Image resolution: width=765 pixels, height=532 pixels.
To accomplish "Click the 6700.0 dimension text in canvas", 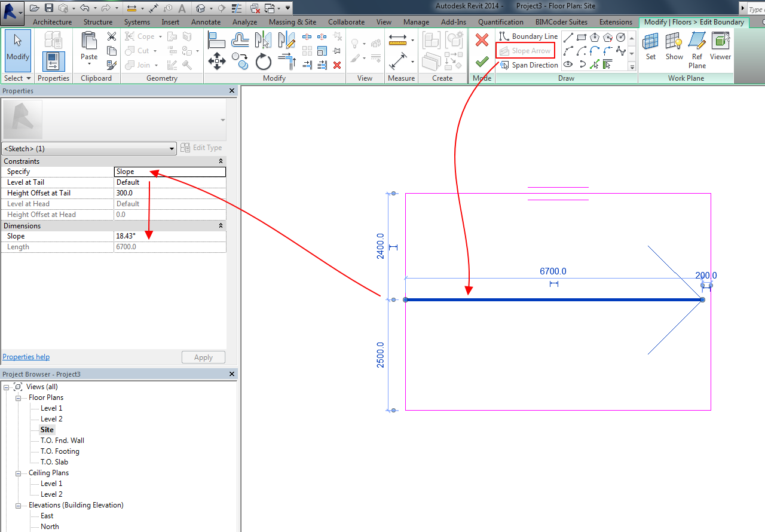I will pos(553,271).
